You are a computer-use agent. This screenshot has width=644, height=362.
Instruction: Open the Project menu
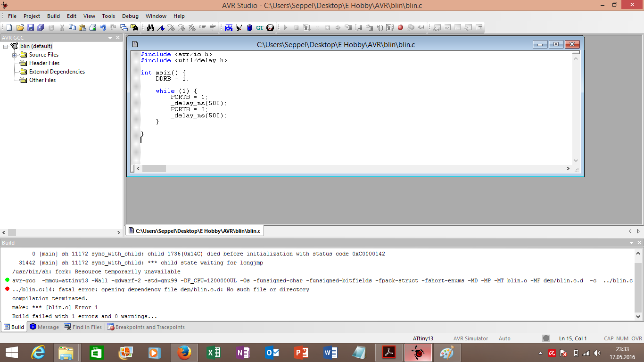click(32, 16)
